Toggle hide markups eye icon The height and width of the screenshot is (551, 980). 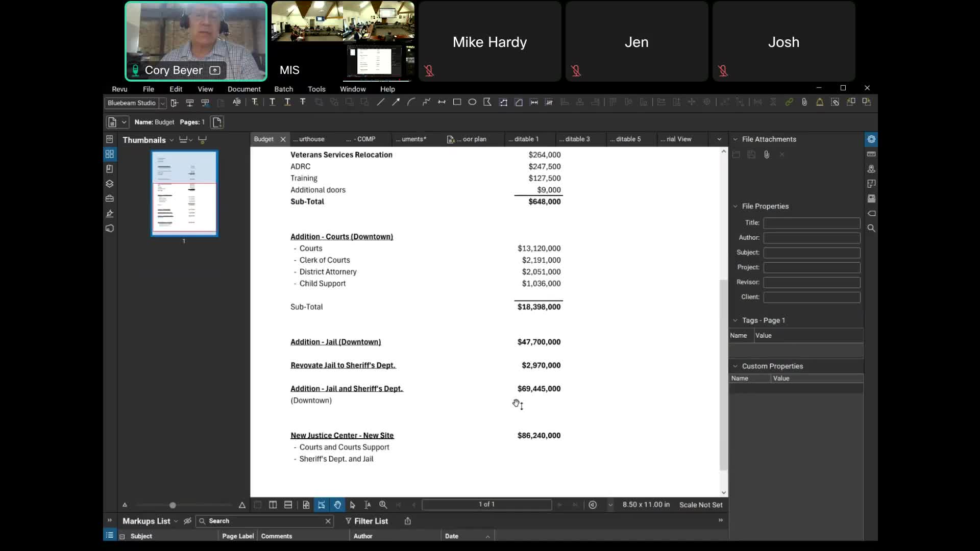click(187, 521)
